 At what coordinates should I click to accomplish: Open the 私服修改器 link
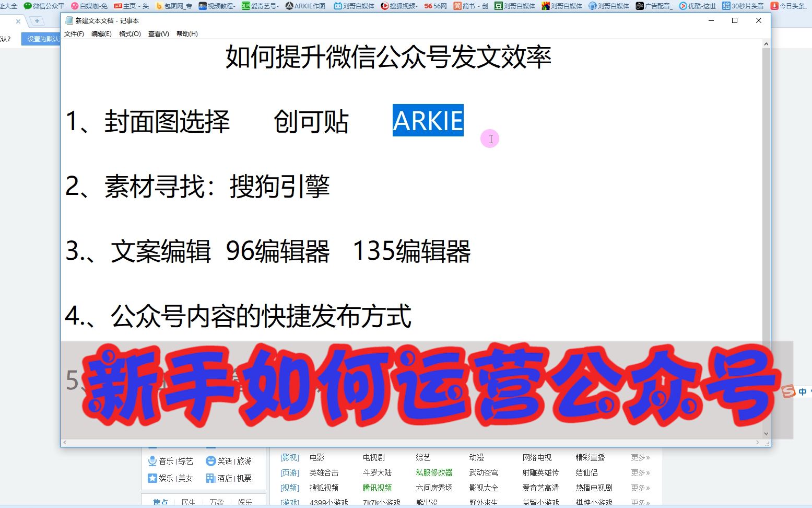pos(434,472)
